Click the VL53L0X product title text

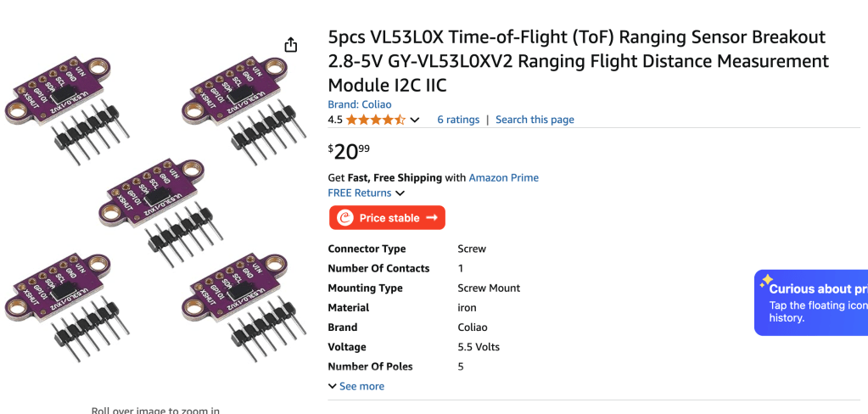[x=578, y=61]
